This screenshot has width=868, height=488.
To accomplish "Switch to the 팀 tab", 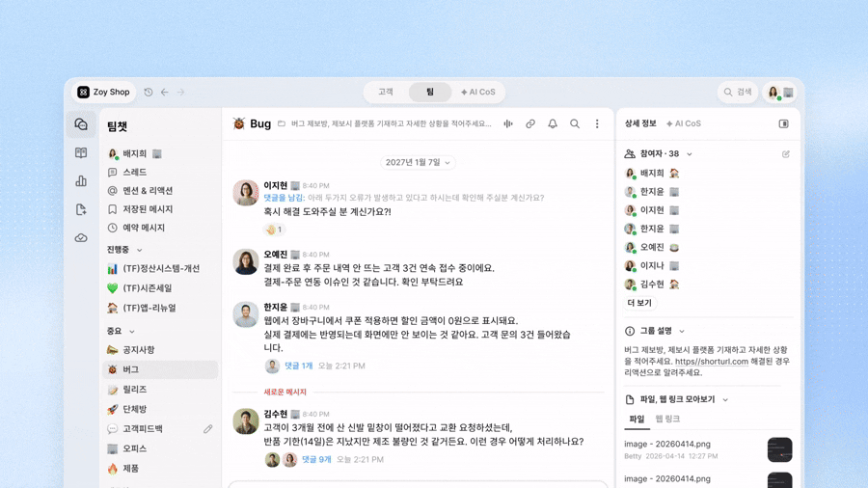I will (430, 92).
